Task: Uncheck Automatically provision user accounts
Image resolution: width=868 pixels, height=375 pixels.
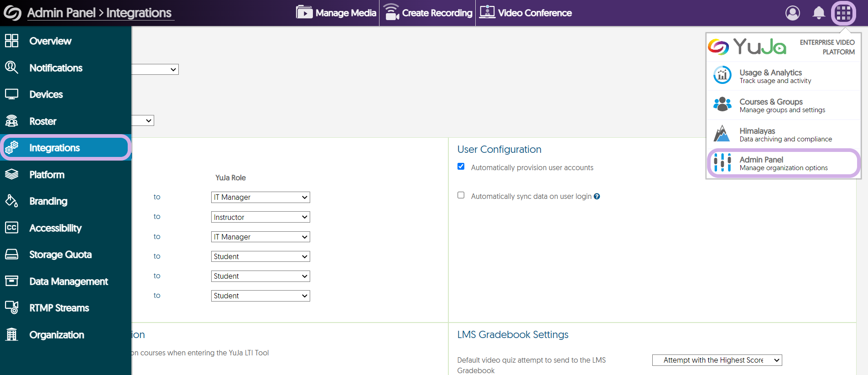Action: click(461, 167)
